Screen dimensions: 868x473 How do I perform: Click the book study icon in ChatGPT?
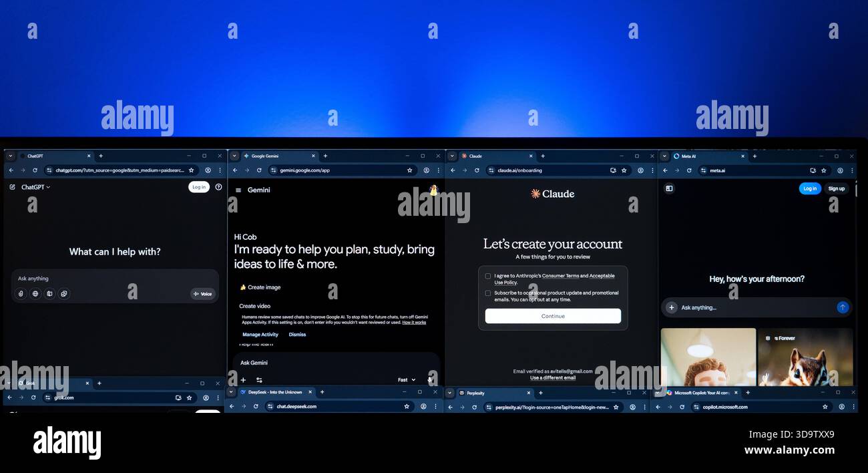49,293
